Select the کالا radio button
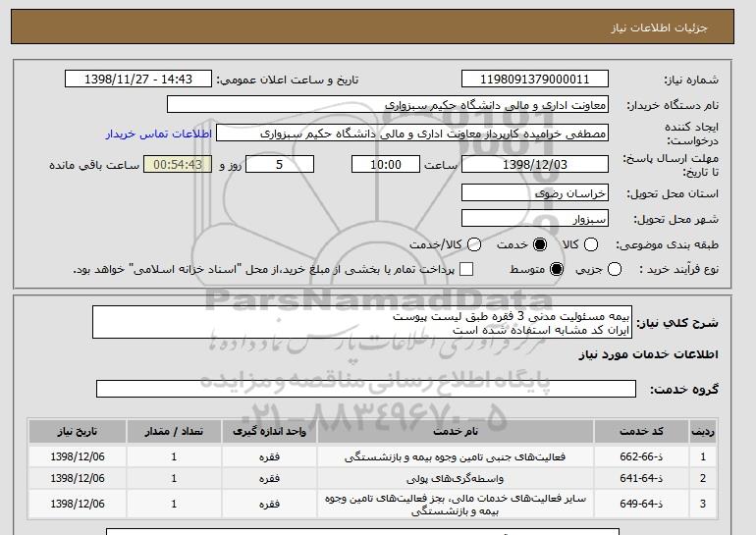This screenshot has width=756, height=535. 591,244
